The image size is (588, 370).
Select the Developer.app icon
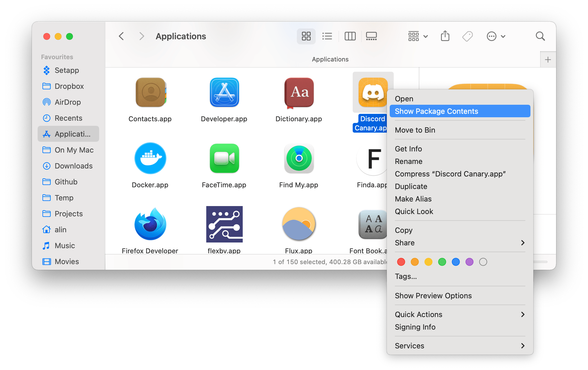tap(224, 92)
